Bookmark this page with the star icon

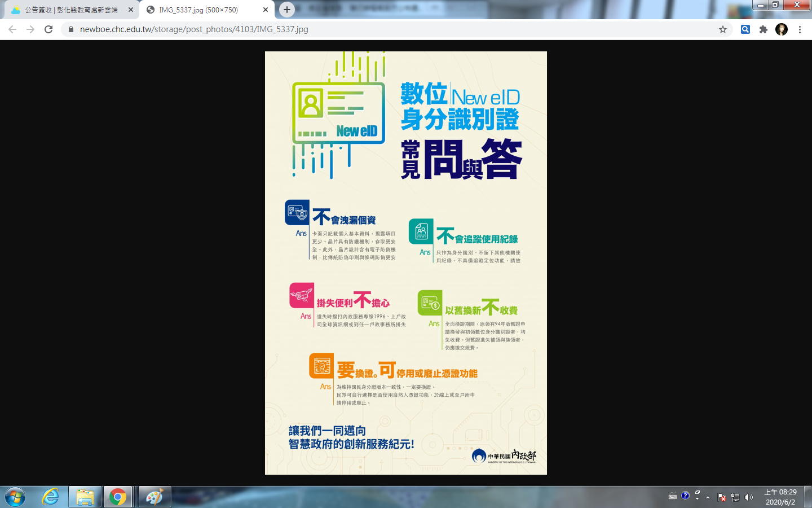coord(722,29)
